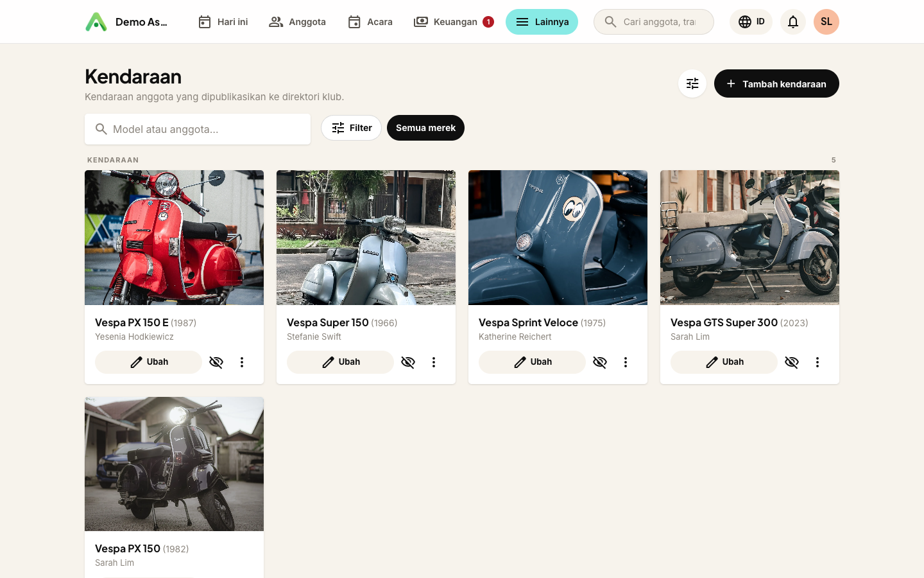This screenshot has height=578, width=924.
Task: Open more options for Vespa Sprint Veloce
Action: tap(626, 362)
